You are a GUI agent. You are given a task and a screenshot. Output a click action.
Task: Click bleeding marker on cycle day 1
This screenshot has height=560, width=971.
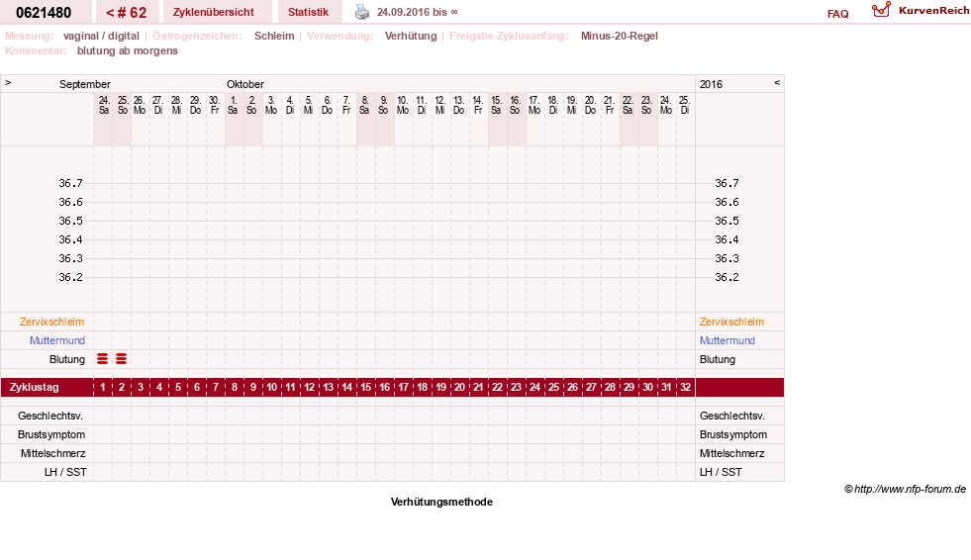[103, 359]
